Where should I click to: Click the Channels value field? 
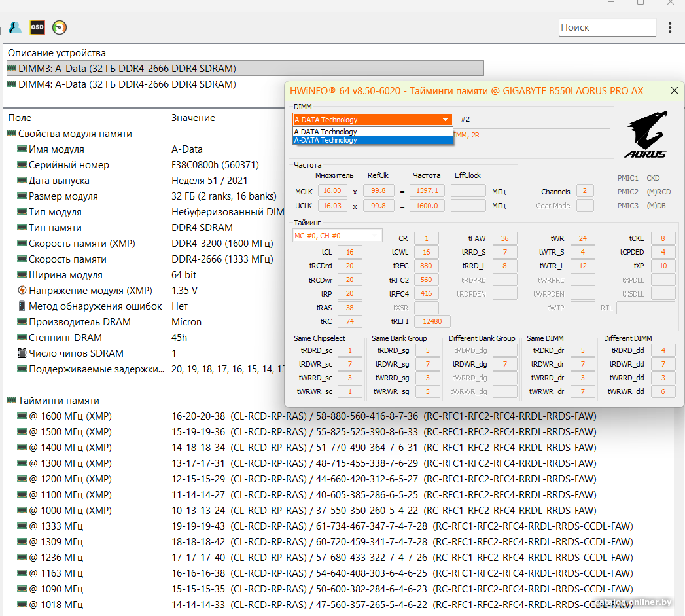(584, 190)
